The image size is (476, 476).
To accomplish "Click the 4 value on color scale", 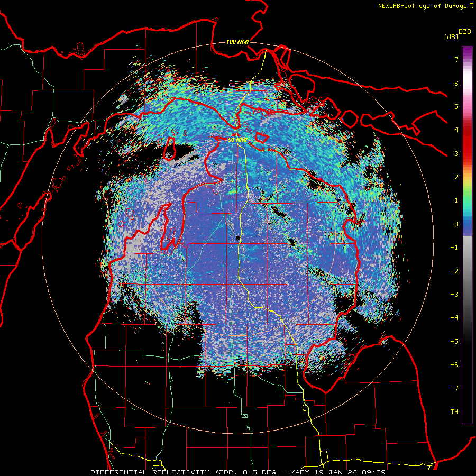I will coord(456,130).
